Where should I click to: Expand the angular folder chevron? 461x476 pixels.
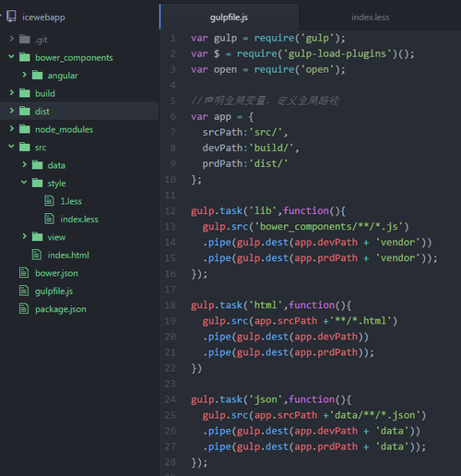[24, 75]
